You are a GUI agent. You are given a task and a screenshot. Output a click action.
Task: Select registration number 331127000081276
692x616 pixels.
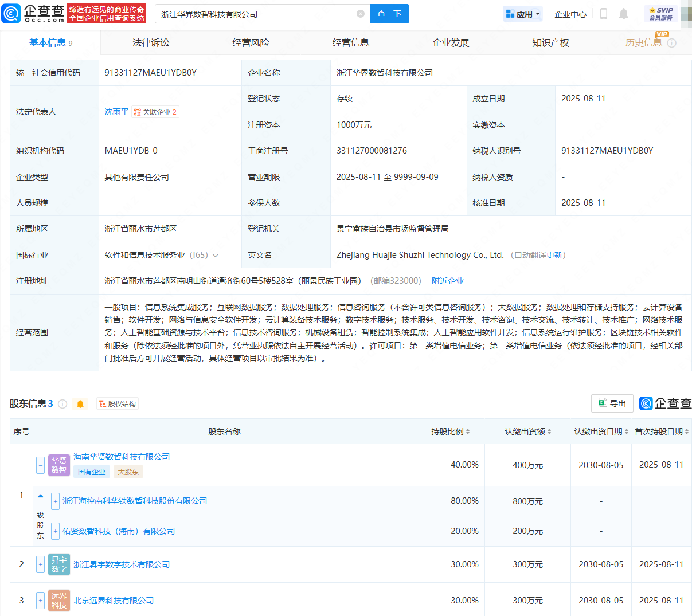[x=372, y=151]
